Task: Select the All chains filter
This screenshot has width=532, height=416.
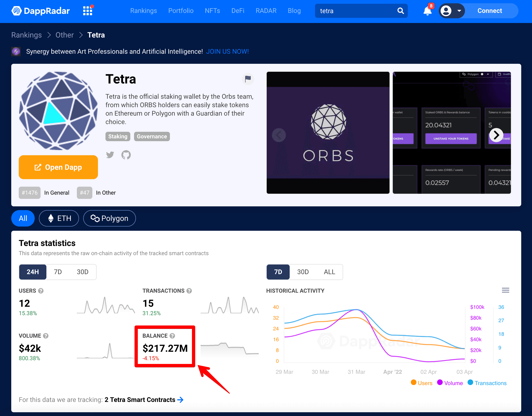Action: (23, 218)
